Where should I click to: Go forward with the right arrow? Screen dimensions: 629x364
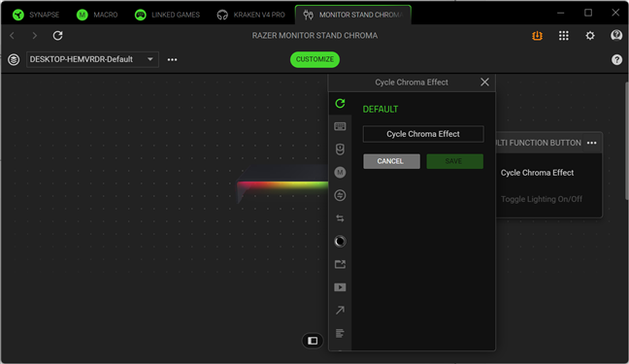point(35,36)
